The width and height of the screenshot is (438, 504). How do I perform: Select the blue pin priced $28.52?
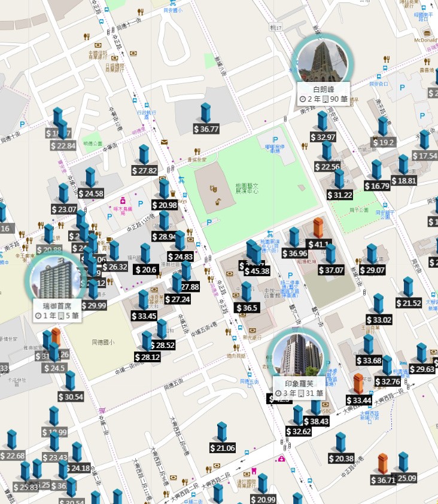pyautogui.click(x=162, y=329)
